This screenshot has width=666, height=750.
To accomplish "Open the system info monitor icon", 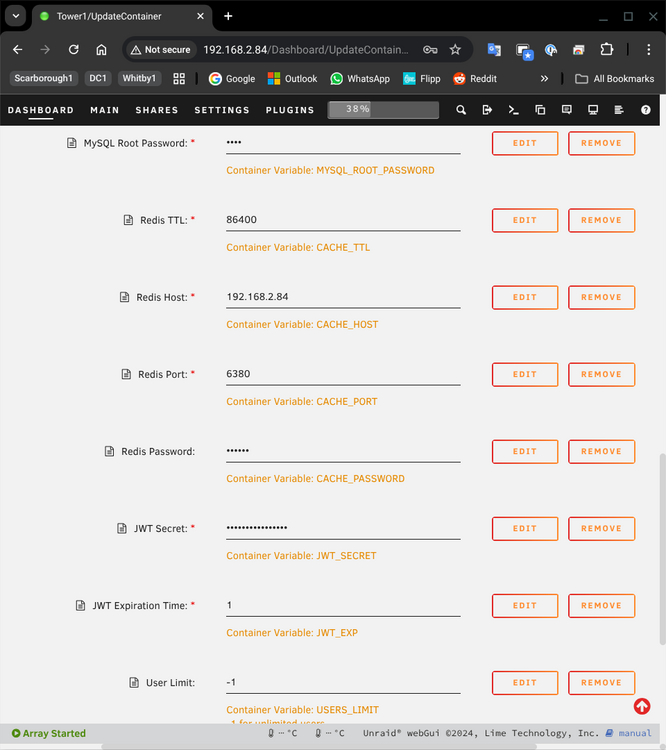I will [x=593, y=110].
